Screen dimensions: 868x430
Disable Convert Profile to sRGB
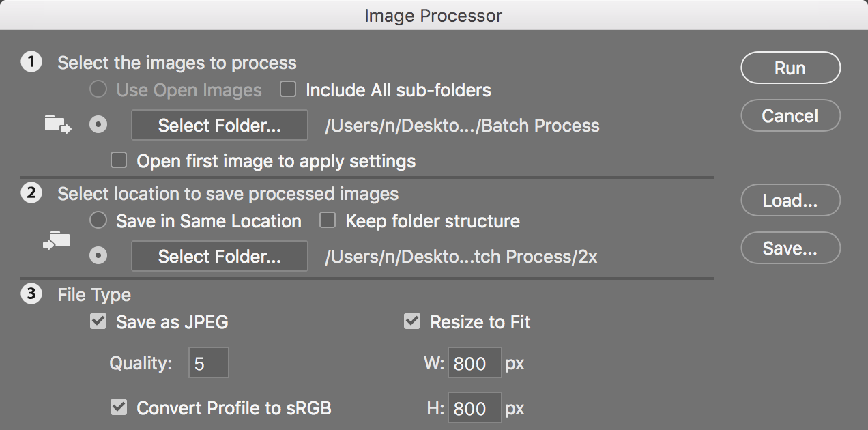(118, 407)
